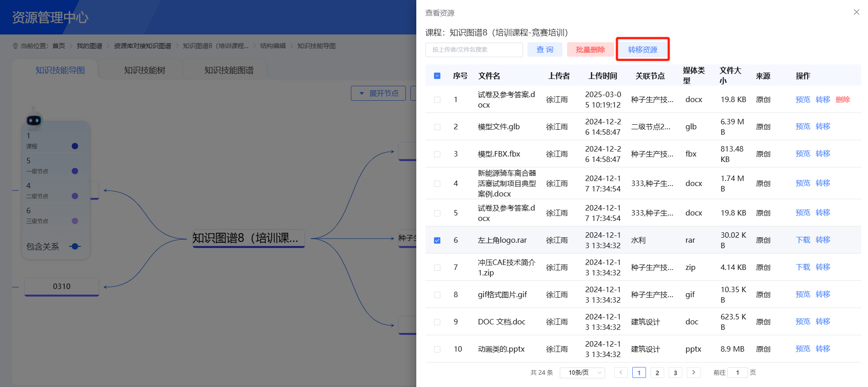Click the 课程 legend color dot
This screenshot has width=868, height=387.
coord(75,146)
